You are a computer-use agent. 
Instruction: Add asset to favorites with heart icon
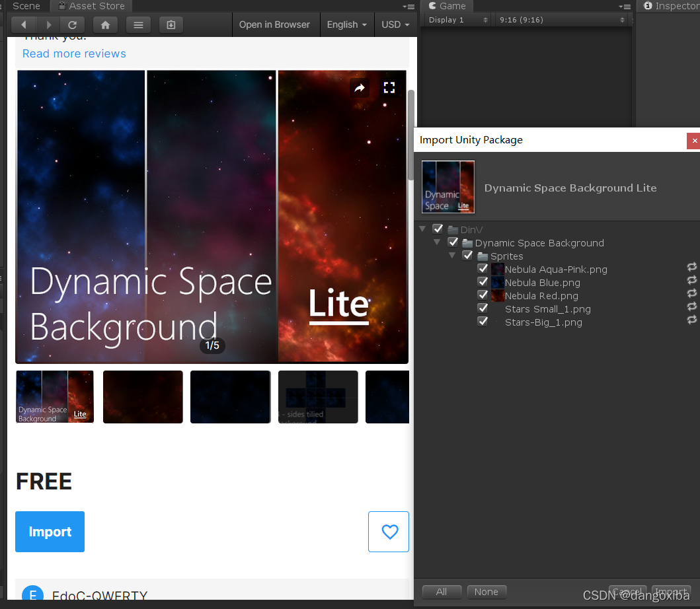(x=389, y=531)
